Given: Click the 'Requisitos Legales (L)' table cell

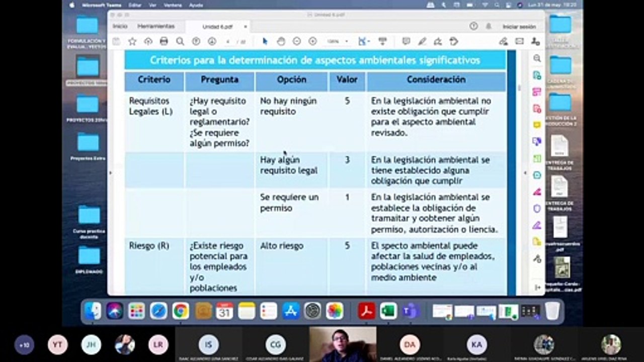Looking at the screenshot, I should click(x=154, y=122).
